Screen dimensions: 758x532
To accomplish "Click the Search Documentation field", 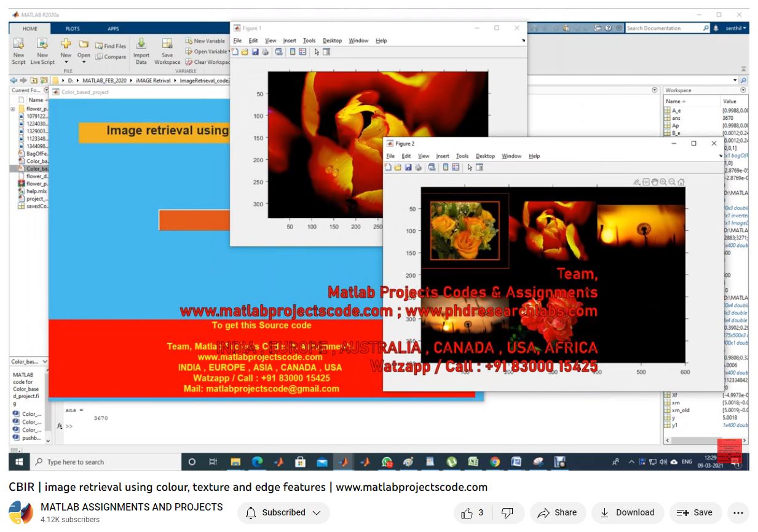I will [x=663, y=28].
